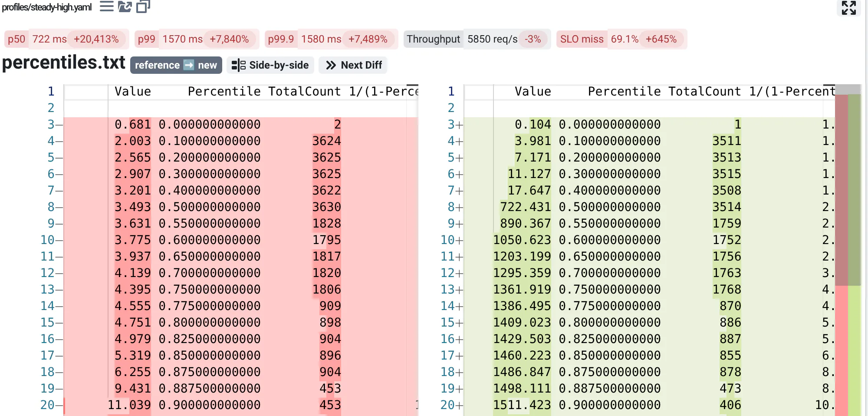Click the Throughput 5850 req/s badge
This screenshot has width=868, height=416.
tap(477, 39)
